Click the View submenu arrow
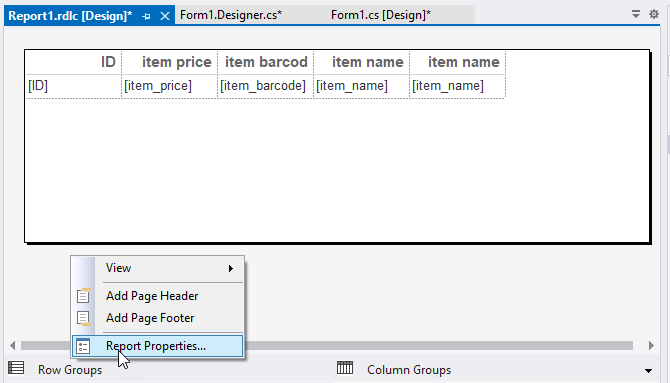670x383 pixels. [x=231, y=268]
